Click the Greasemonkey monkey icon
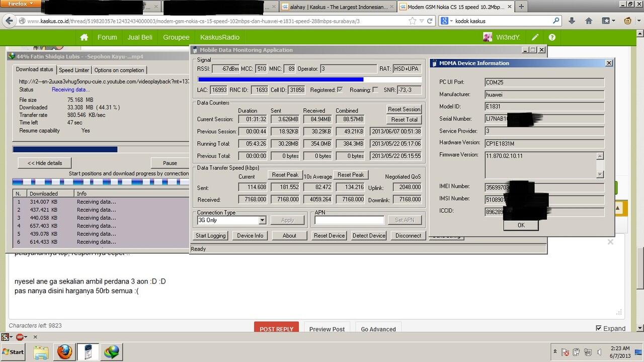Screen dimensions: 644x362 tap(628, 21)
